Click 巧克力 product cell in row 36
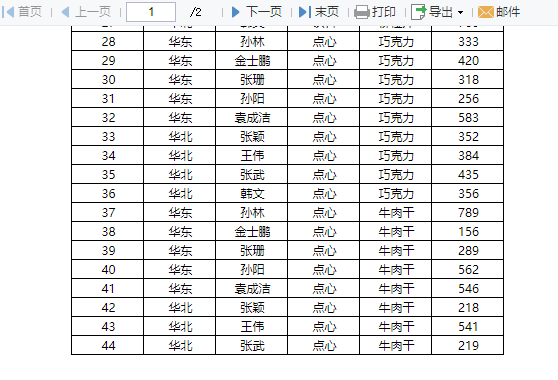This screenshot has height=380, width=558. coord(395,193)
